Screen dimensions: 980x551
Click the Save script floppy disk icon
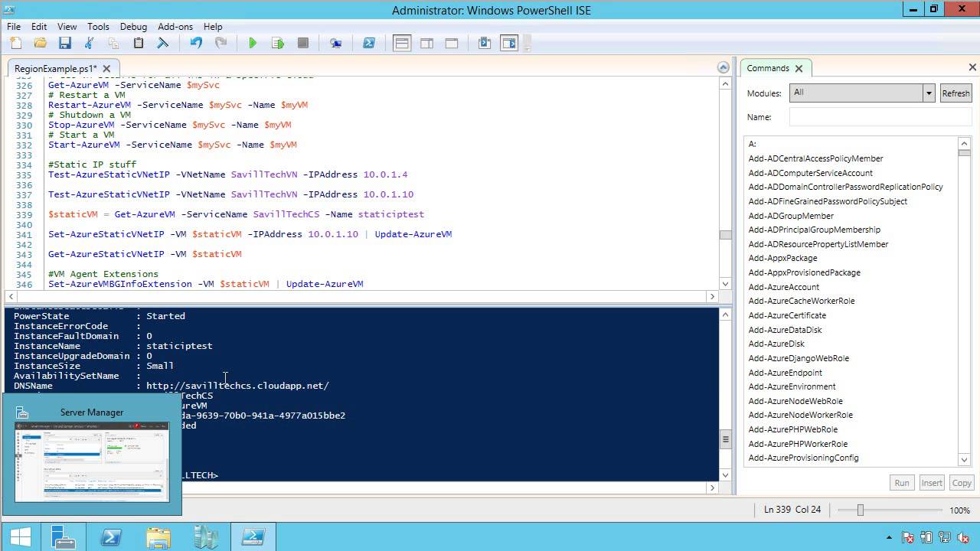click(65, 44)
